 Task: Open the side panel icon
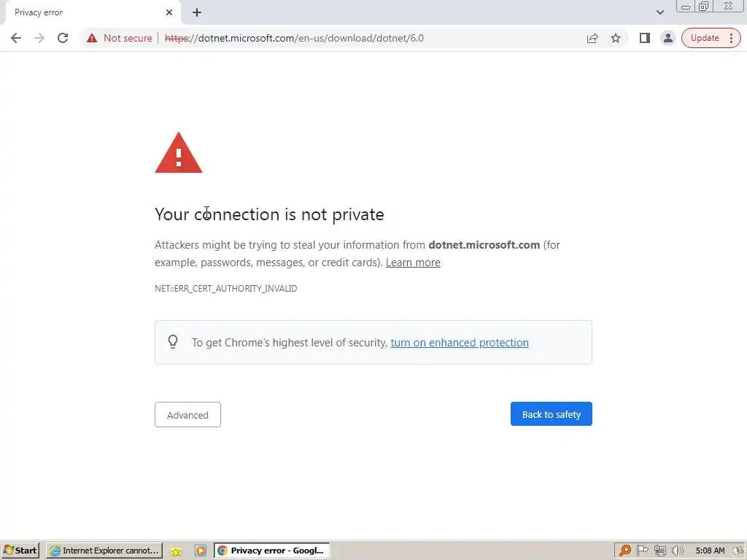click(645, 38)
